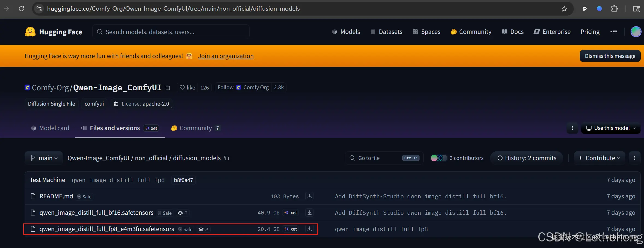Open qwen_image_distill_full_bf16.safetensors file page

[x=96, y=213]
